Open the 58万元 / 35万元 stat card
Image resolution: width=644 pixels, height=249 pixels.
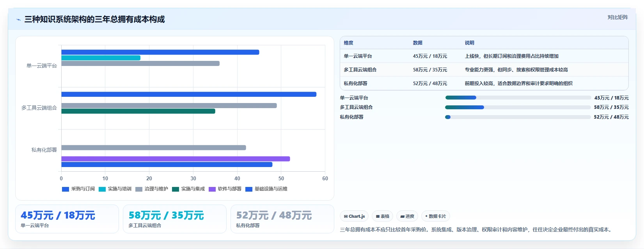(x=175, y=219)
